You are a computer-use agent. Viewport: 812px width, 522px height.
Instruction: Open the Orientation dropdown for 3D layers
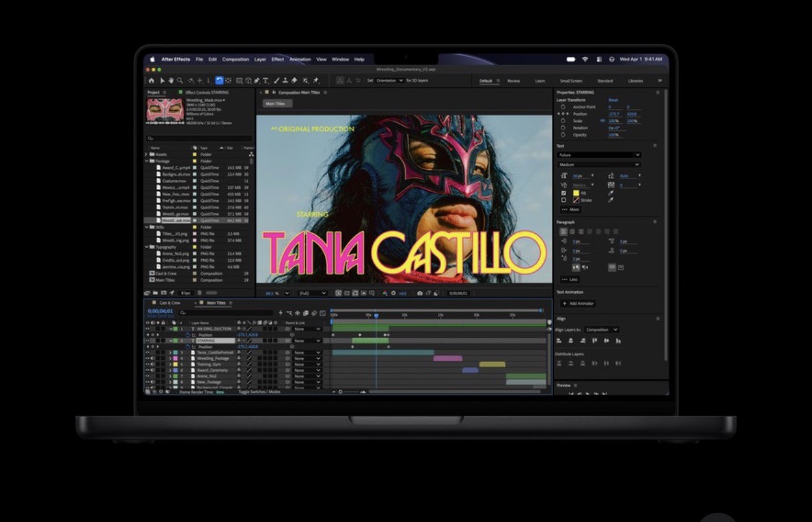coord(389,81)
